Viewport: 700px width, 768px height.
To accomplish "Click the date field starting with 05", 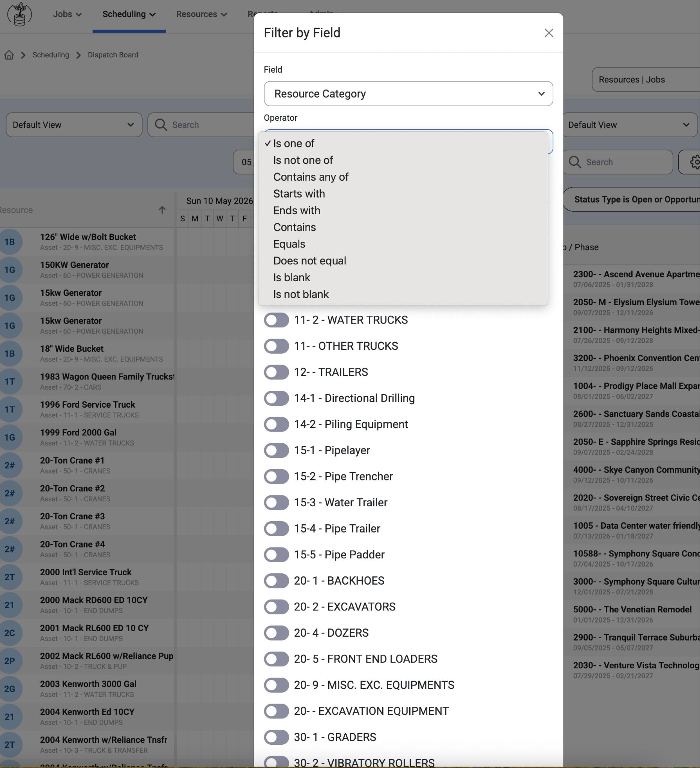I will tap(244, 162).
